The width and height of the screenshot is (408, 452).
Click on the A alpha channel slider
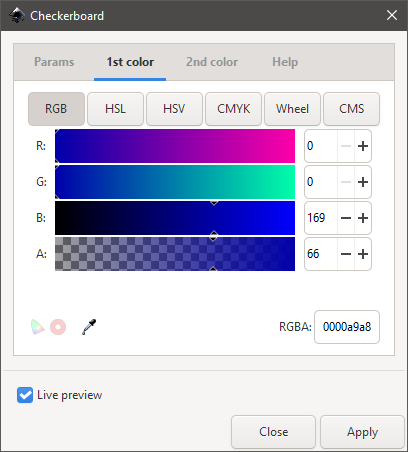(x=175, y=254)
